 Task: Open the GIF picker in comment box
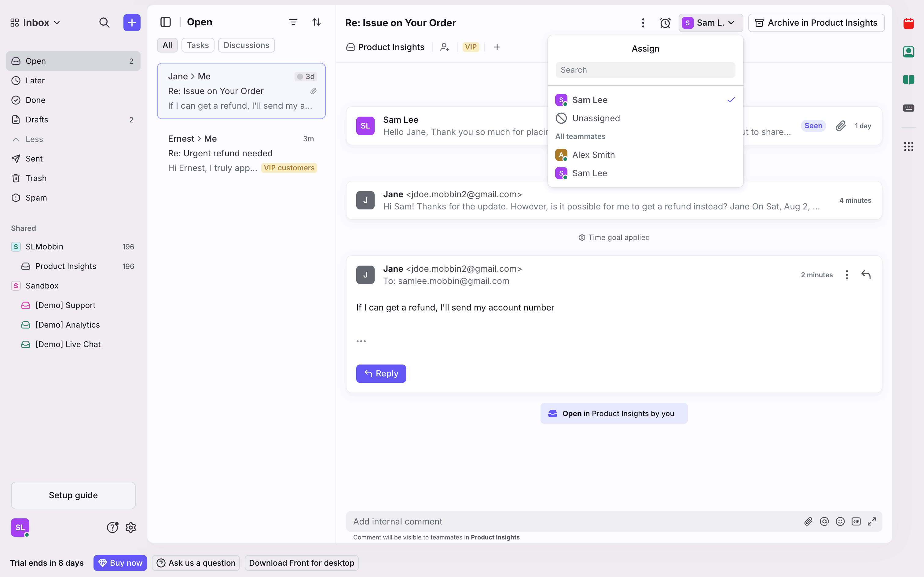(856, 521)
